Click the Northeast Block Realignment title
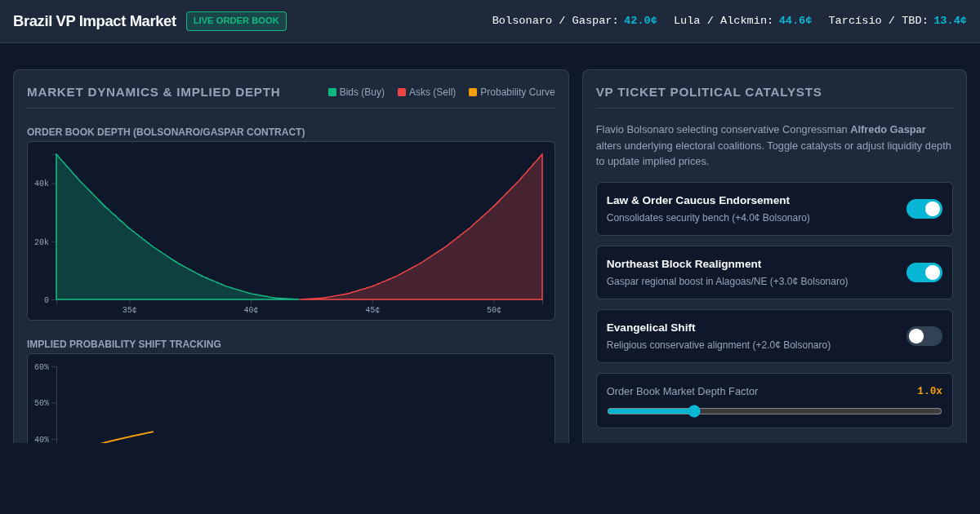Screen dimensions: 980x514 tap(684, 264)
